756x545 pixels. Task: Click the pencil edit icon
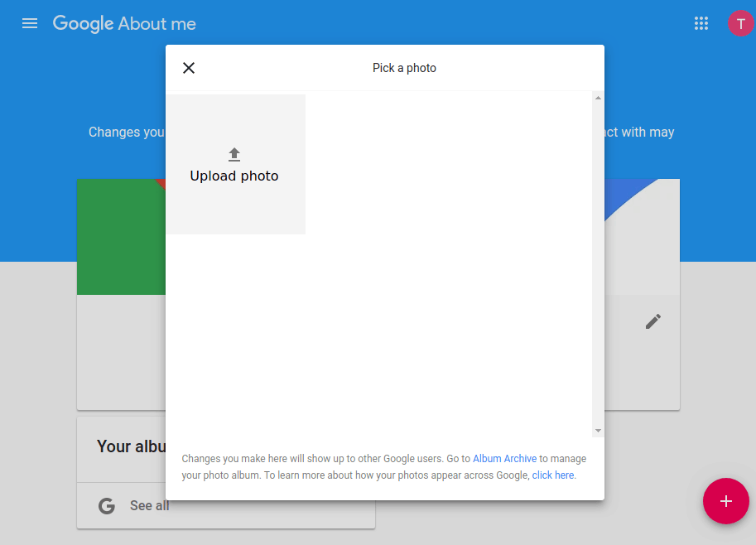[653, 321]
